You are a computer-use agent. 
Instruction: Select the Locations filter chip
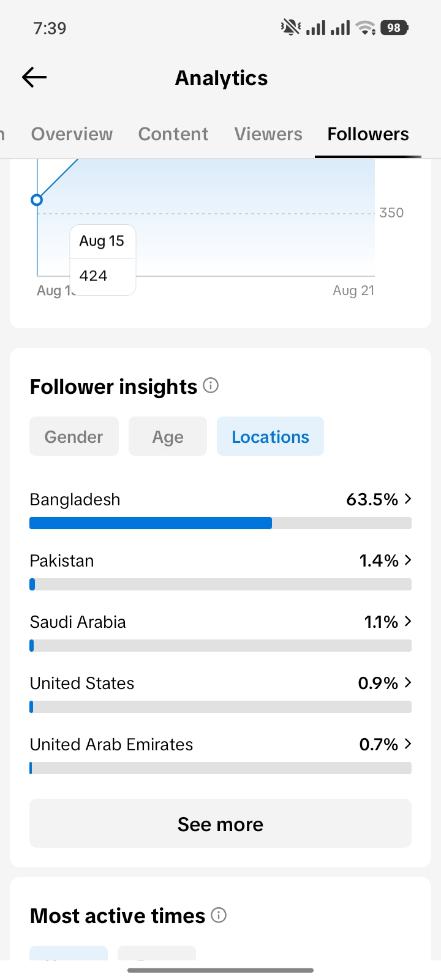270,436
